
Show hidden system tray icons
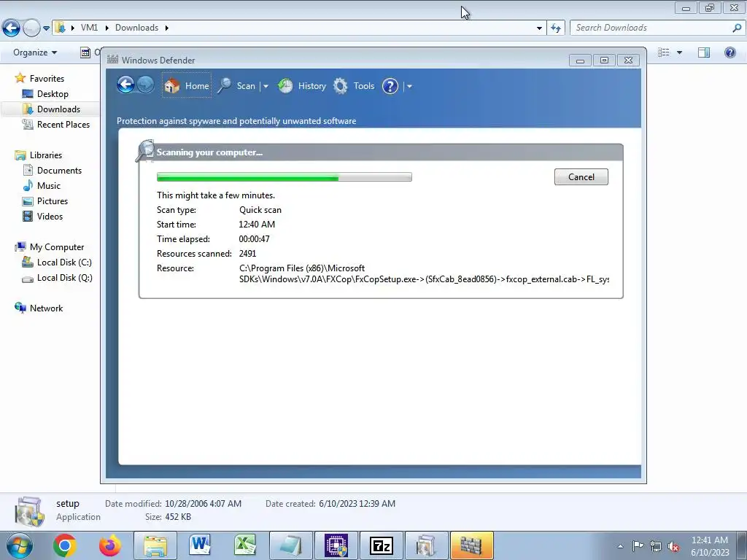(x=620, y=546)
